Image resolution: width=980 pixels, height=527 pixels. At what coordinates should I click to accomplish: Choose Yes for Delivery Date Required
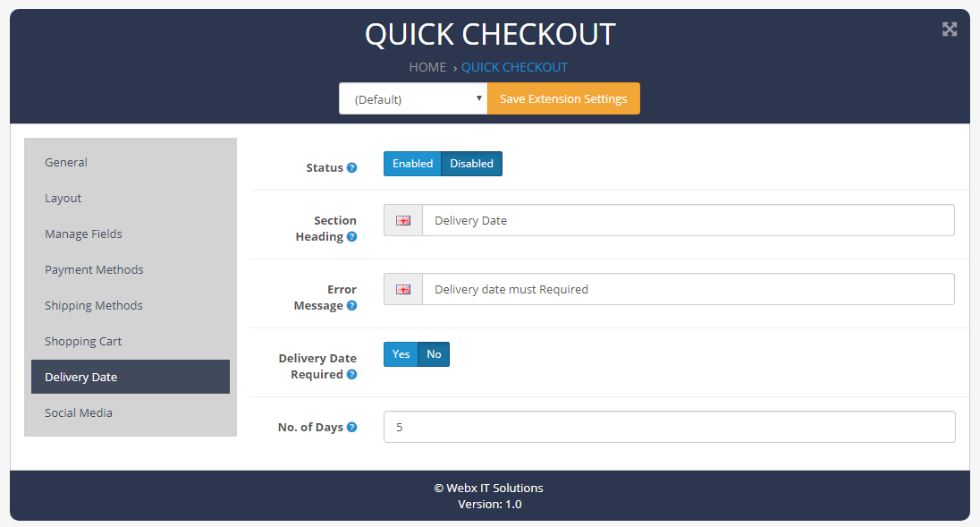pyautogui.click(x=401, y=353)
